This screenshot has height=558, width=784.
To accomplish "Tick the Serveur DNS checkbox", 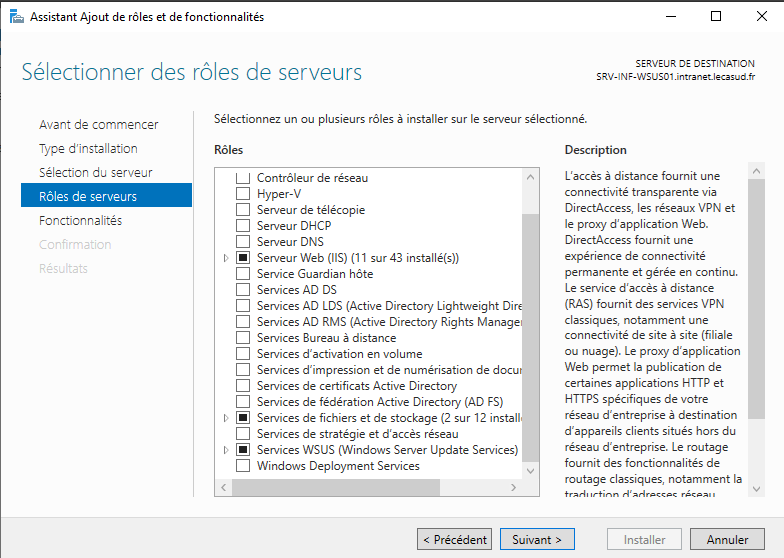I will [242, 242].
